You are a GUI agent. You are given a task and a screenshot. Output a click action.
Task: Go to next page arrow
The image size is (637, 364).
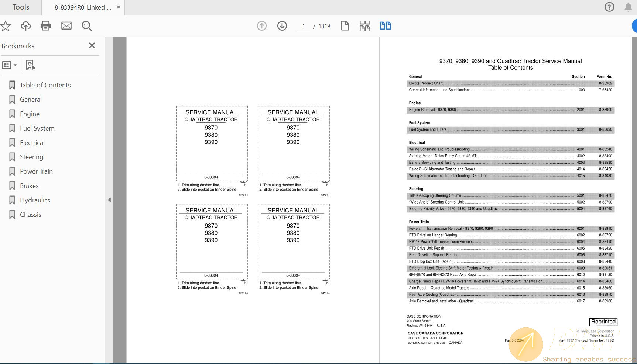(282, 26)
